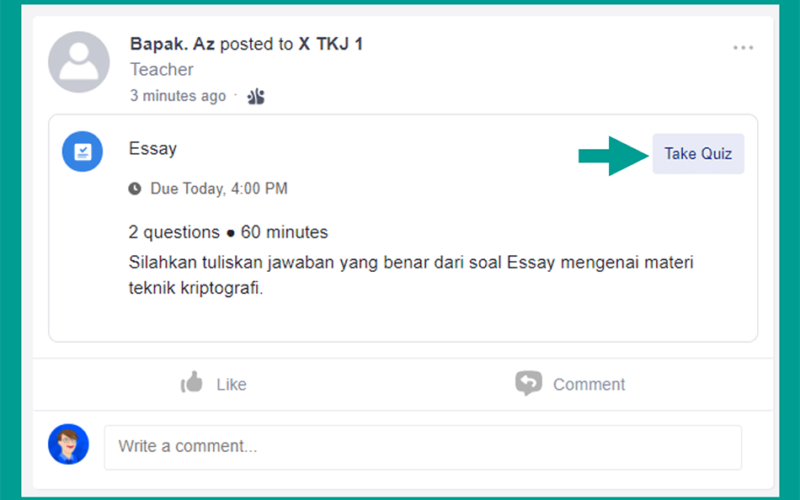Click the blue quiz checklist icon
The image size is (800, 500).
(82, 152)
